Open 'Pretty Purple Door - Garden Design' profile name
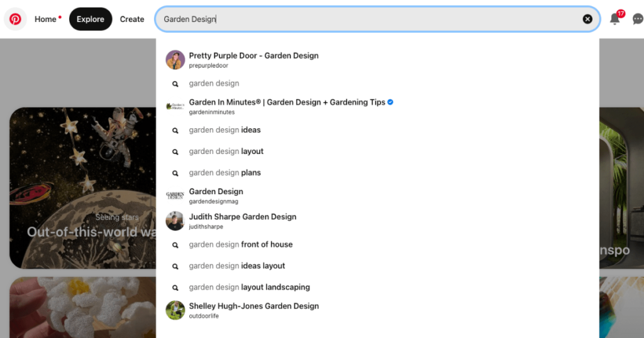Screen dimensions: 644x338 point(253,55)
